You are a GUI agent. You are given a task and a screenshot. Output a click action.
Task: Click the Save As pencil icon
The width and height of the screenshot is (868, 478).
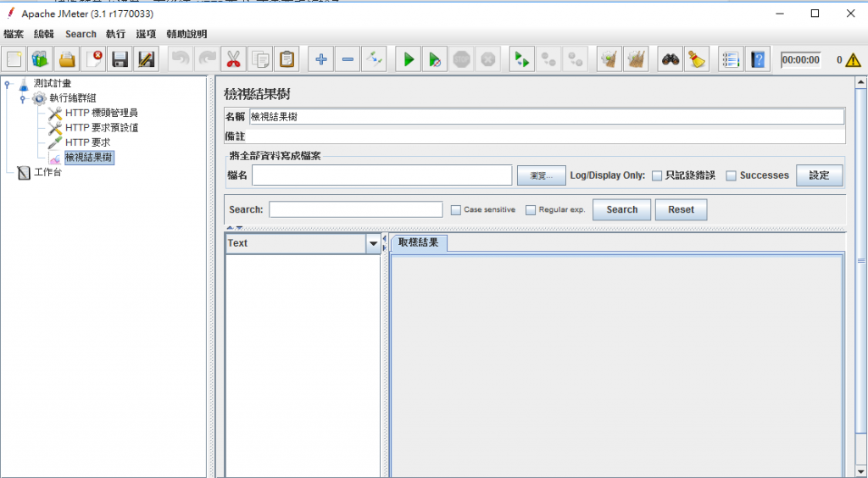click(x=147, y=59)
